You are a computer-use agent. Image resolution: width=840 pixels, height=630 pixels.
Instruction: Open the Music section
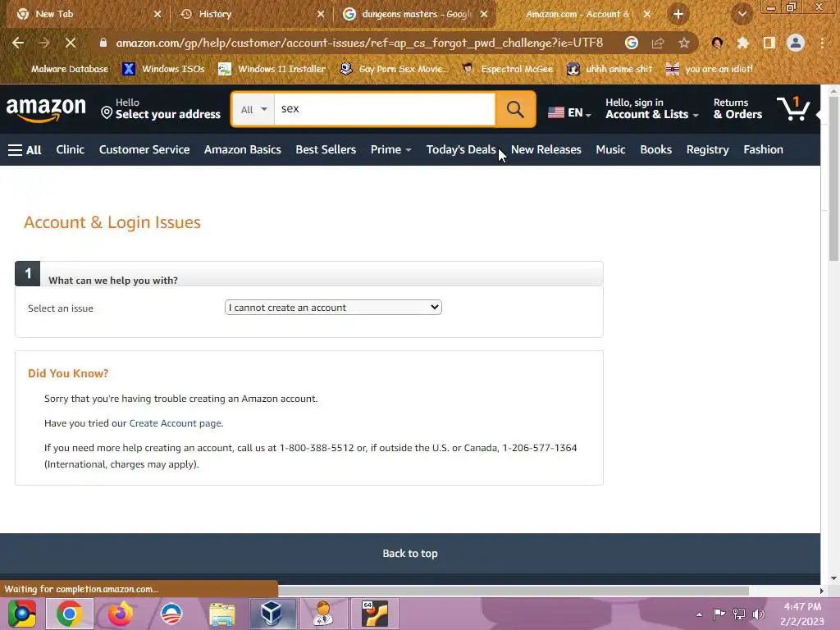click(x=610, y=150)
